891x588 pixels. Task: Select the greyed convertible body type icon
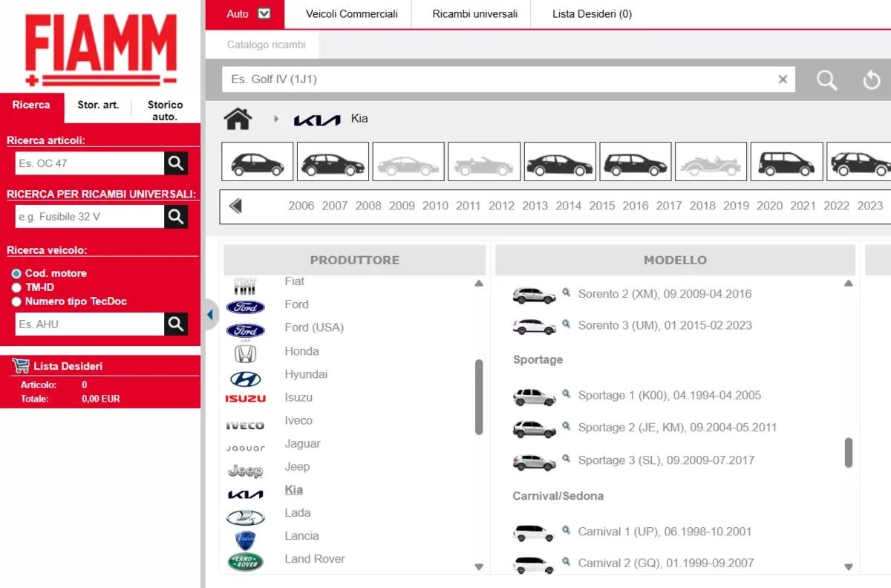point(484,162)
